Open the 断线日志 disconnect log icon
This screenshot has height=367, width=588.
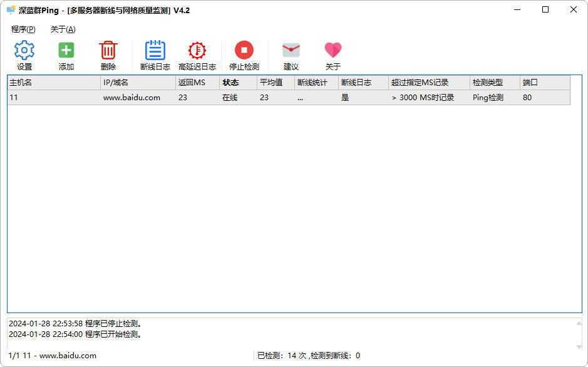[155, 50]
